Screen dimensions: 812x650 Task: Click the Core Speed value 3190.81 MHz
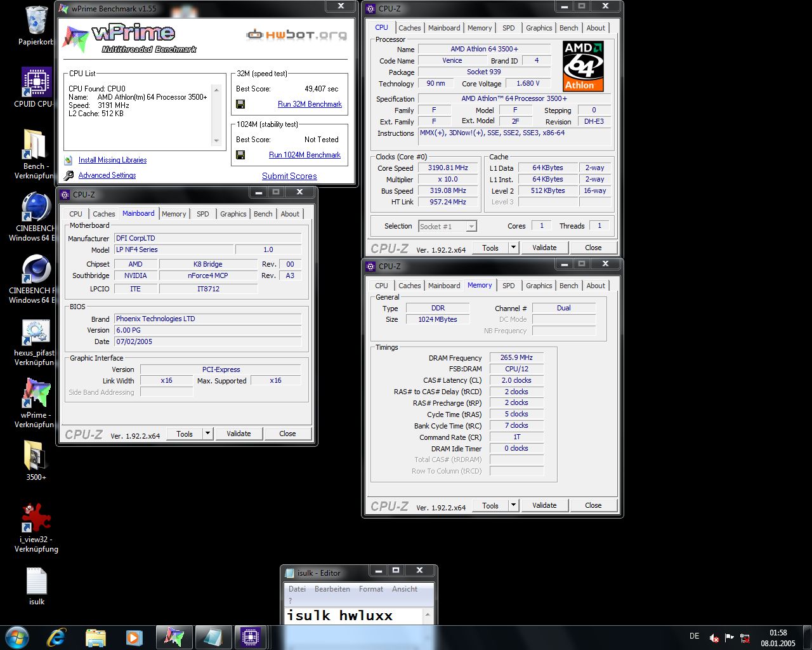pos(449,168)
